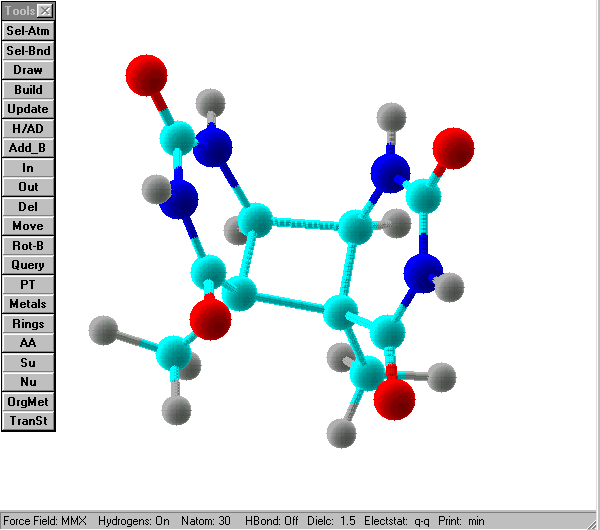Toggle hydrogens with H/AD button
The height and width of the screenshot is (530, 600).
tap(28, 129)
